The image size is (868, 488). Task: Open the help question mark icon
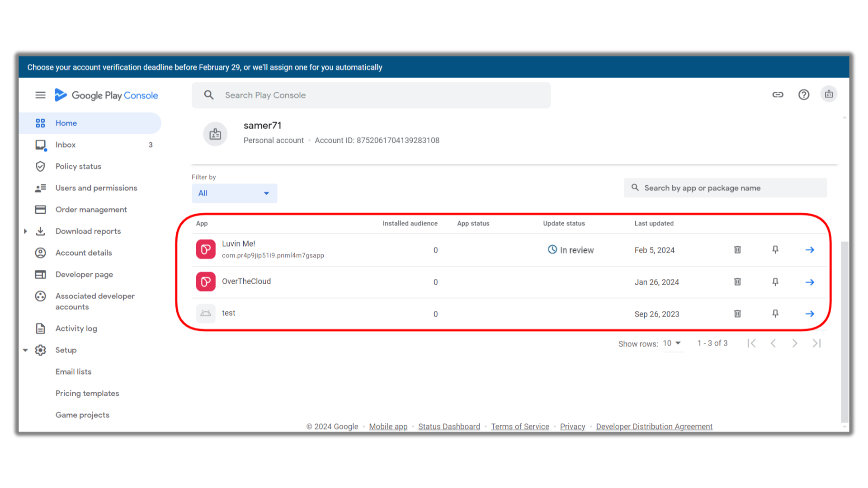click(x=803, y=94)
